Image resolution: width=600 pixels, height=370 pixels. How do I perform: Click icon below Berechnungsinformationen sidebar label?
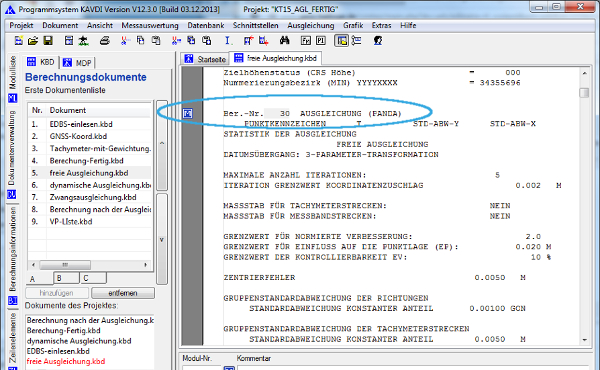12,300
